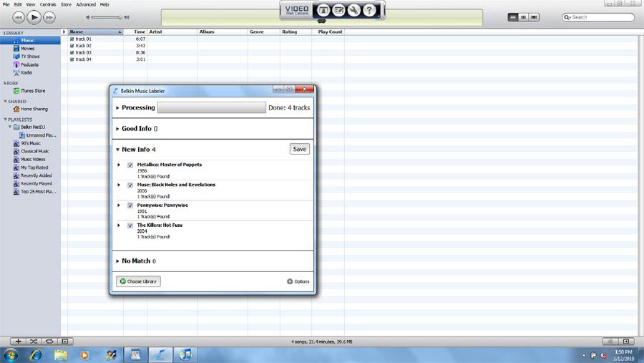The image size is (644, 363).
Task: Expand the Metallica album entry arrow
Action: (119, 165)
